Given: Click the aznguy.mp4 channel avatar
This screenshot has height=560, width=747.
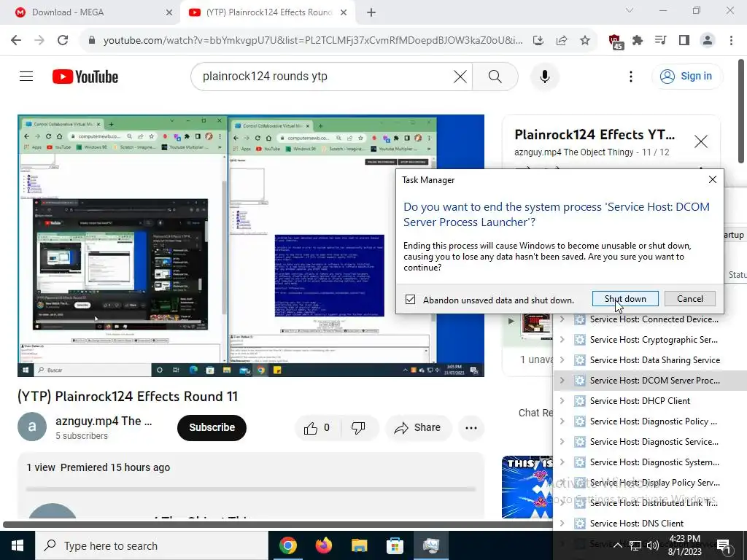Looking at the screenshot, I should coord(32,427).
